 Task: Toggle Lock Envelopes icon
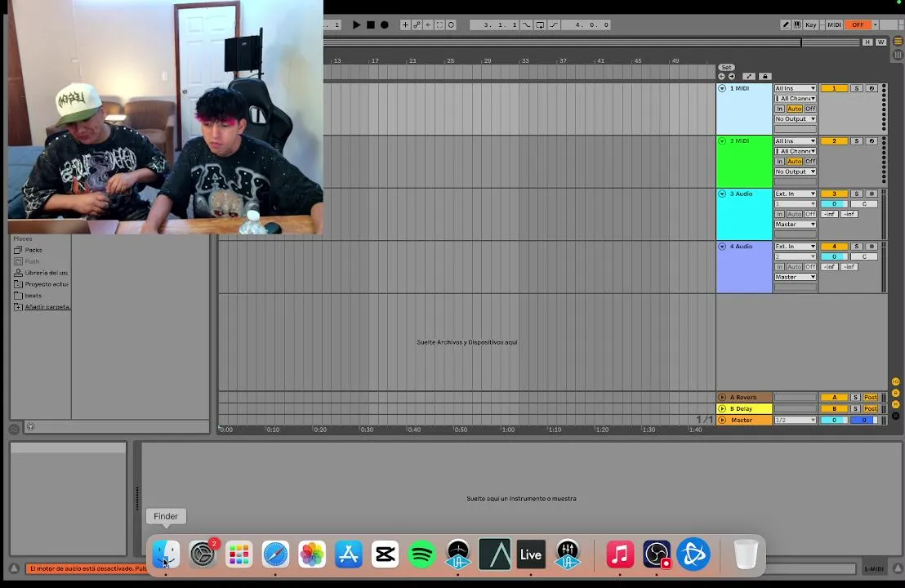765,76
